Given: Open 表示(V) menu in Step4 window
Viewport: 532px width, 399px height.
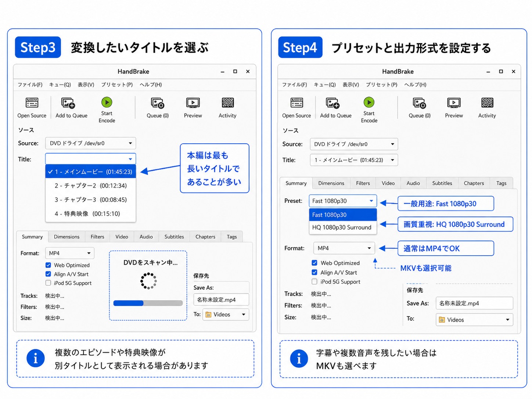Looking at the screenshot, I should pyautogui.click(x=351, y=85).
